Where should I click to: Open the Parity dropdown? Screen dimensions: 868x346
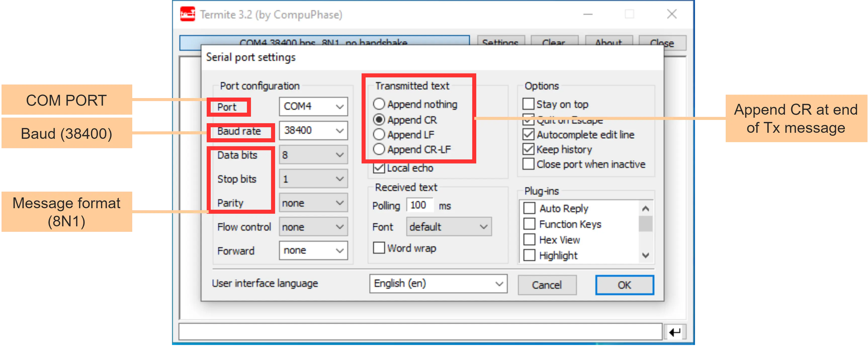313,203
